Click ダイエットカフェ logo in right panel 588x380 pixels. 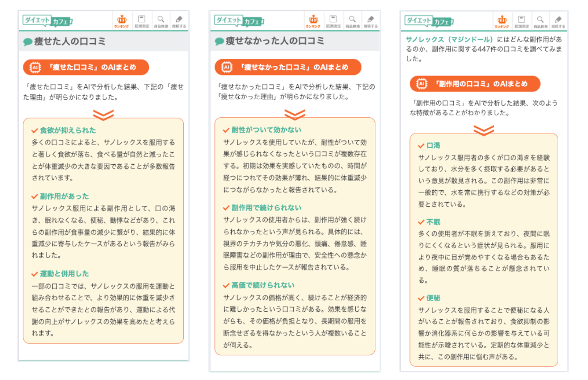[429, 21]
